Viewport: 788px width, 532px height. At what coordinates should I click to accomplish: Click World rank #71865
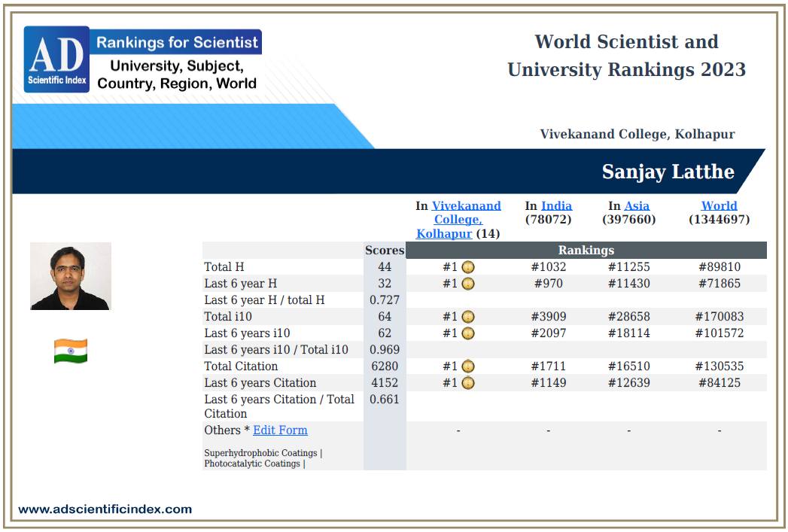[x=720, y=284]
